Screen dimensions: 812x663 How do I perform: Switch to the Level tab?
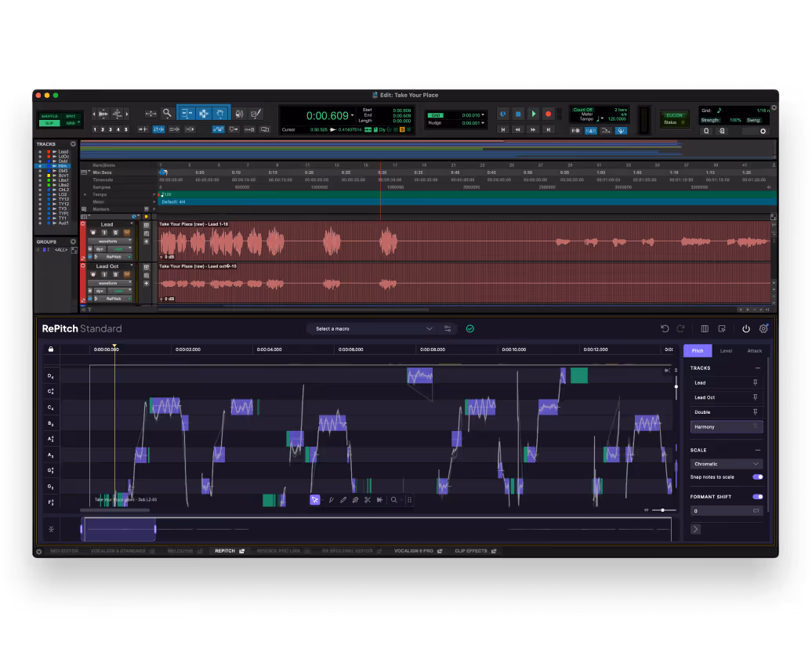tap(726, 350)
